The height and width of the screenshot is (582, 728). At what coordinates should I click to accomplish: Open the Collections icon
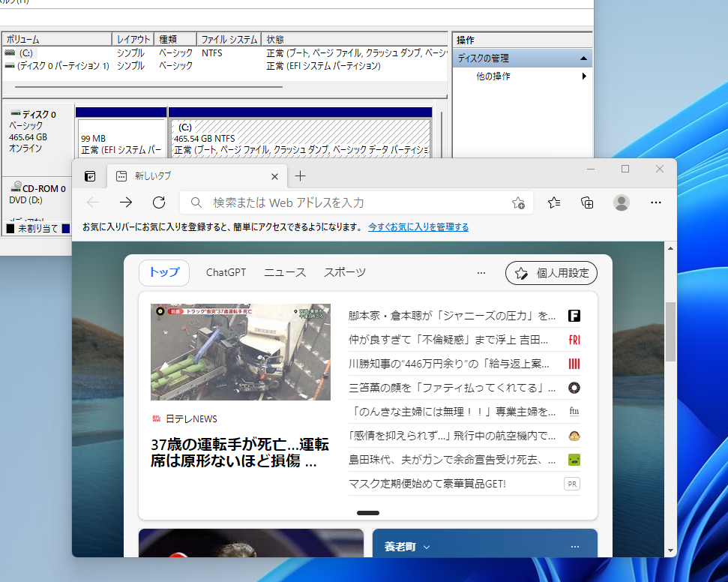(587, 202)
